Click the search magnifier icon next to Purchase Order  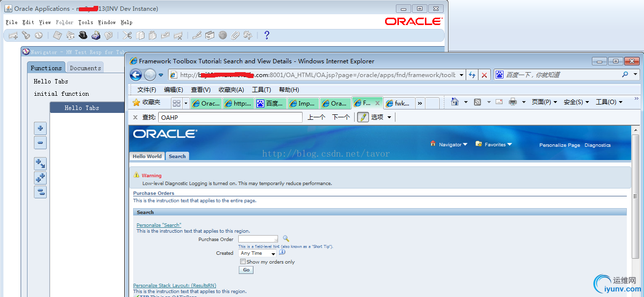[x=286, y=239]
